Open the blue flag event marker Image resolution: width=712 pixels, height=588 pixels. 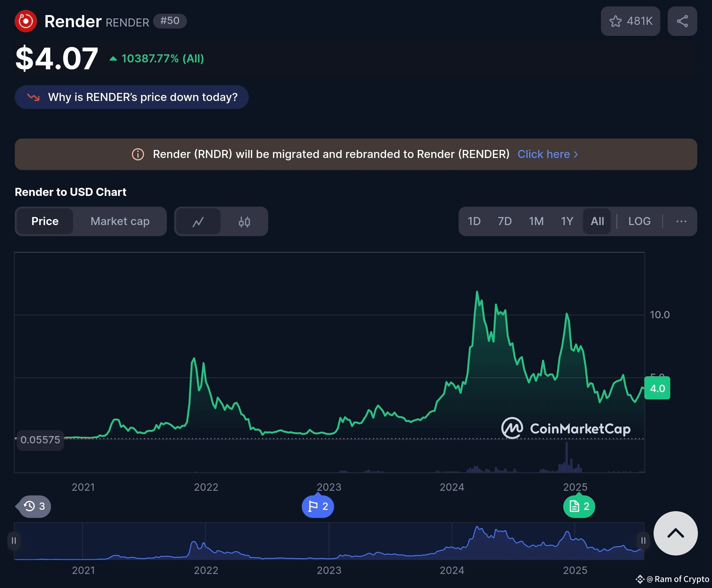tap(318, 506)
